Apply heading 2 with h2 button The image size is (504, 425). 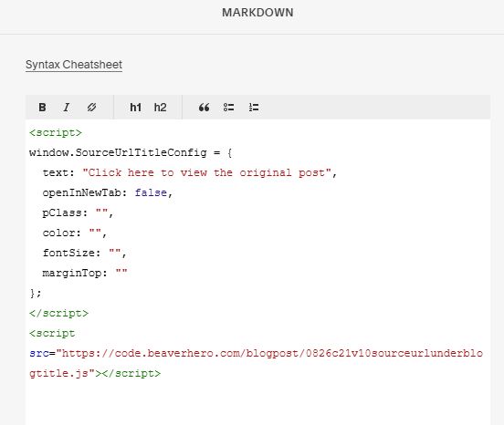(x=160, y=108)
